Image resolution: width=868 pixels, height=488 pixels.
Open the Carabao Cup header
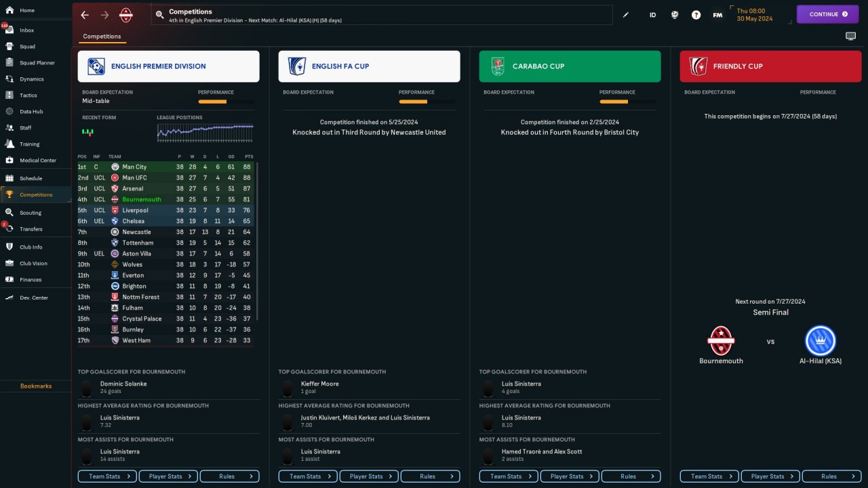point(570,66)
